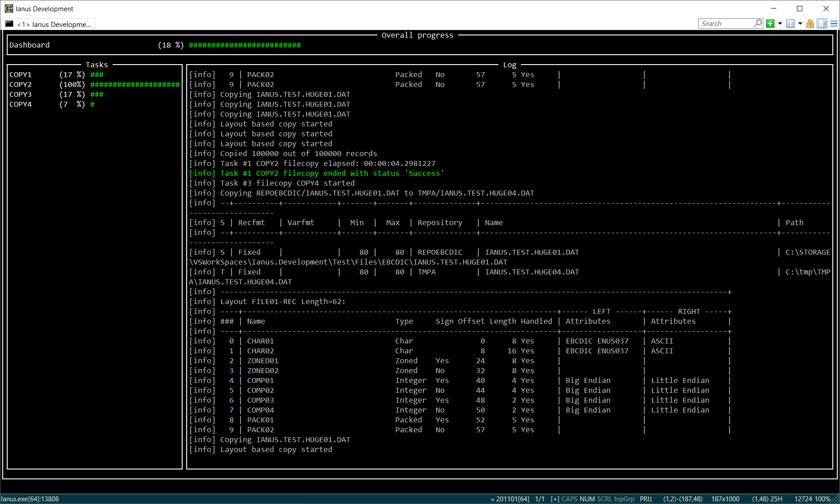Click the console icon on the tab
This screenshot has width=840, height=504.
(x=9, y=24)
